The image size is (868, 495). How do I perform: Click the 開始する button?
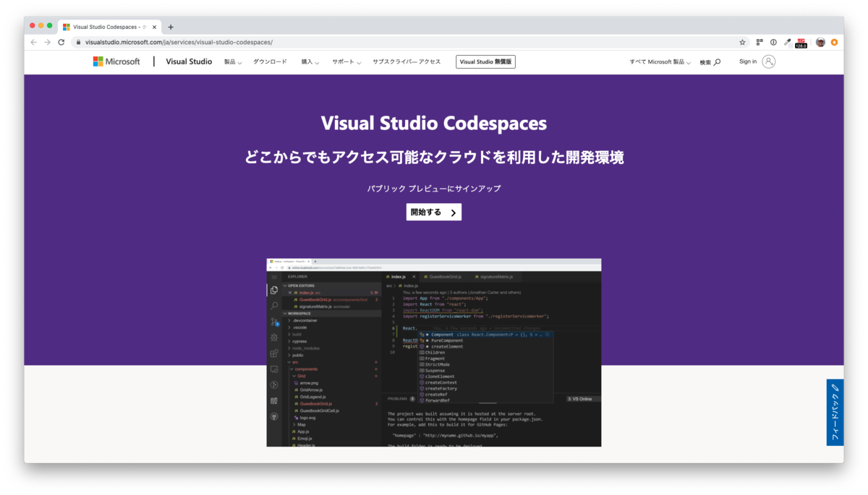[x=434, y=212]
